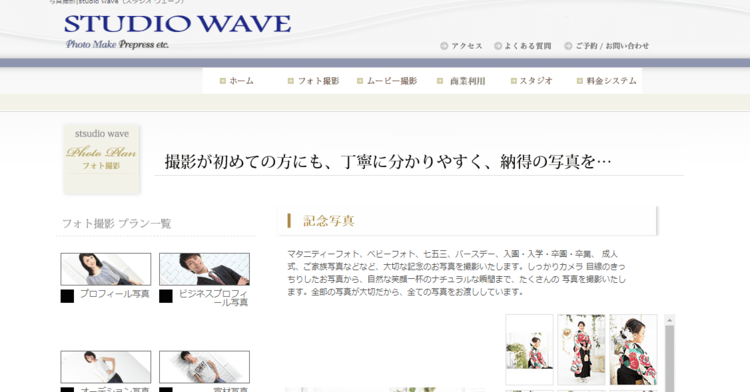Viewport: 750px width, 392px height.
Task: Click the square bullet icon beside ホーム
Action: coord(222,81)
